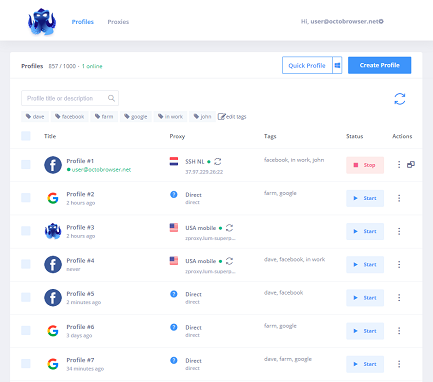
Task: Check the box for Profile #1
Action: tap(26, 164)
